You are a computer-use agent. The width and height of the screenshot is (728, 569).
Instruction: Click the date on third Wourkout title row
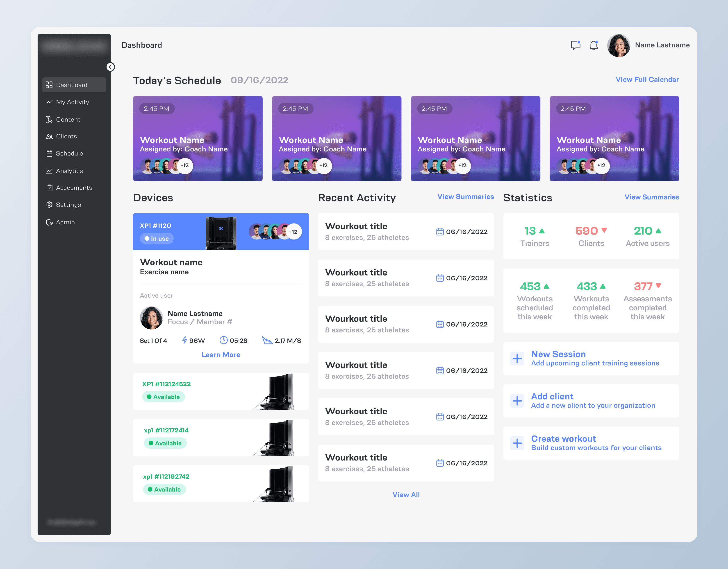pyautogui.click(x=467, y=324)
